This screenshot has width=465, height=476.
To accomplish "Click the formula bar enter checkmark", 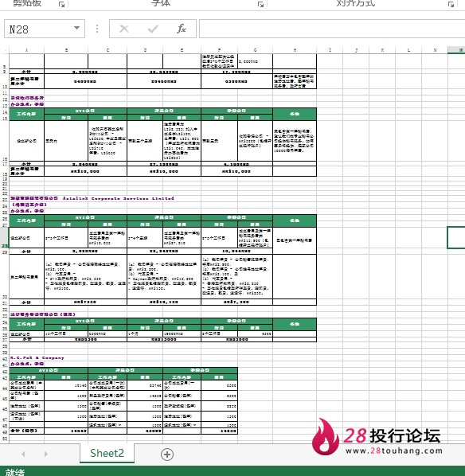I will [x=153, y=29].
